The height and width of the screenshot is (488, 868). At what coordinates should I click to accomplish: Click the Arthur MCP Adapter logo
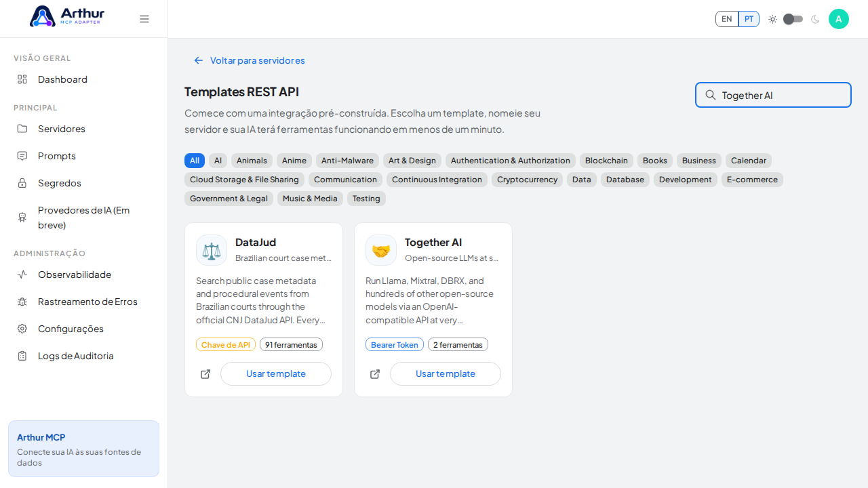tap(67, 16)
